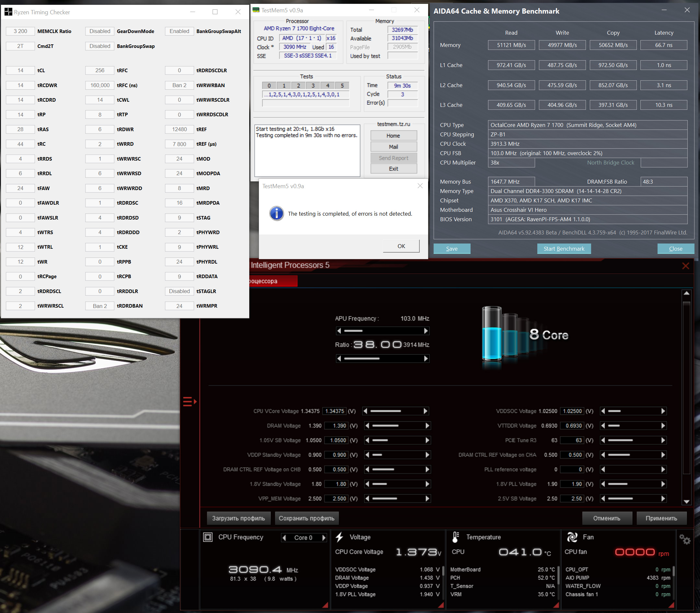Click the APU Frequency slider track
Viewport: 700px width, 613px height.
[x=382, y=331]
